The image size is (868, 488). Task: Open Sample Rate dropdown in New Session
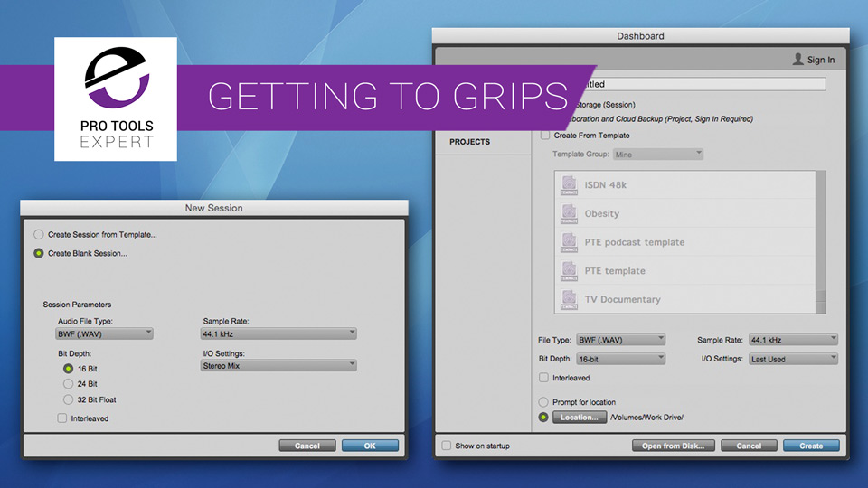tap(278, 333)
